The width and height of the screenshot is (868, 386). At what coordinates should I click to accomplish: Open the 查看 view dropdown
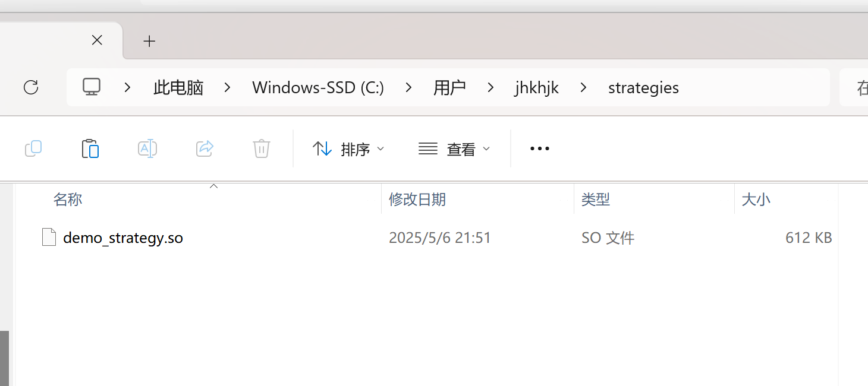coord(454,148)
